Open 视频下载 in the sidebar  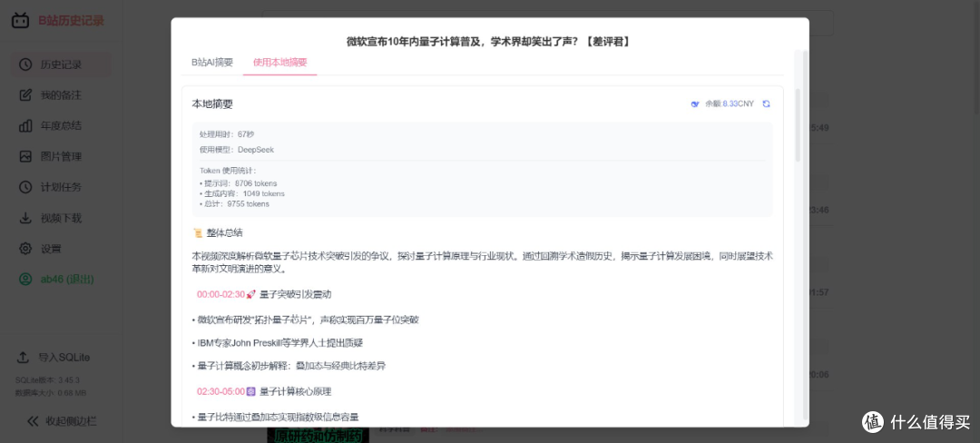coord(61,218)
